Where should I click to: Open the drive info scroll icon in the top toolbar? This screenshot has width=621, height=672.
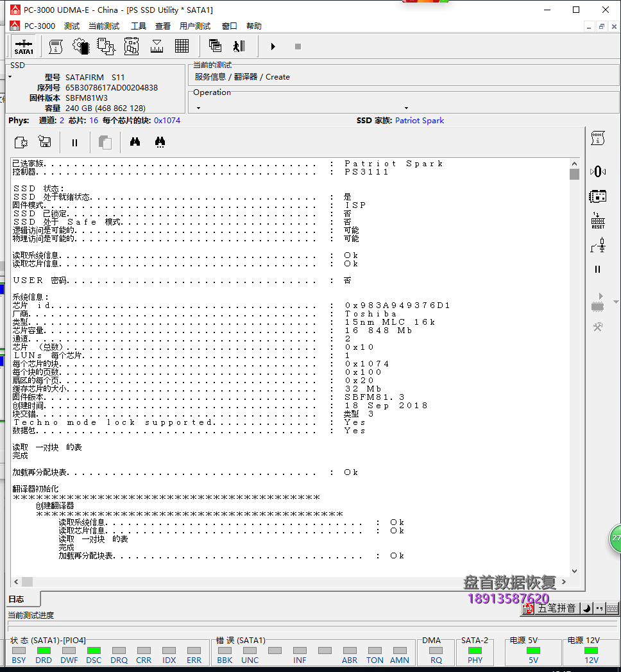pyautogui.click(x=56, y=46)
